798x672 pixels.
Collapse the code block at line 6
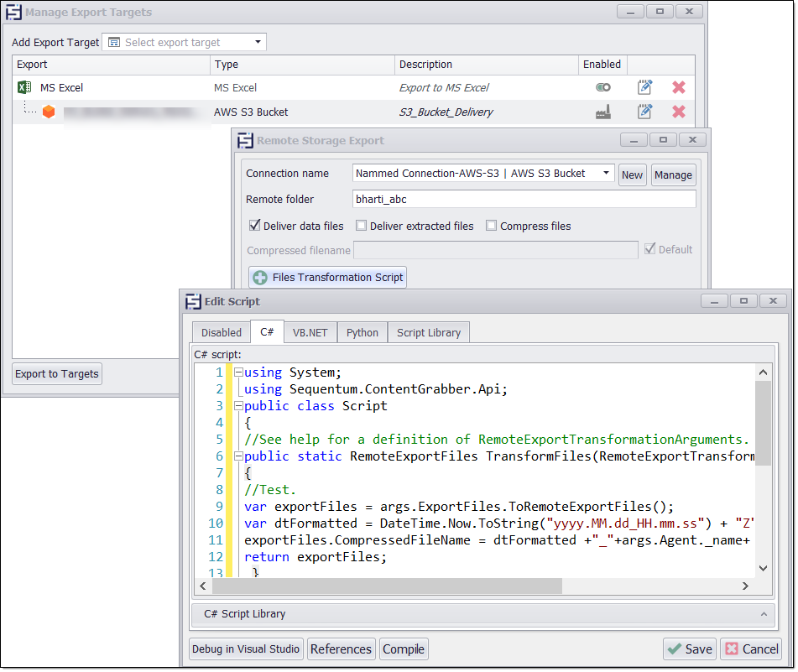238,456
